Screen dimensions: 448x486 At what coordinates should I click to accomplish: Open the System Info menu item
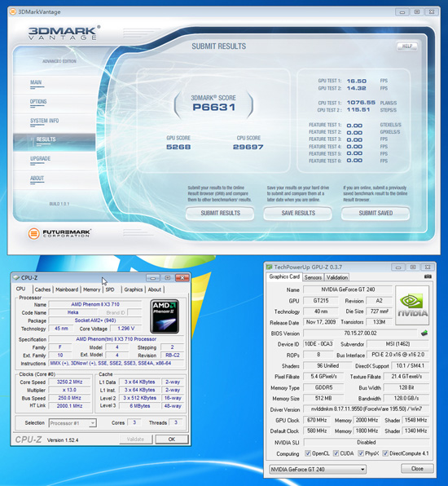coord(45,121)
